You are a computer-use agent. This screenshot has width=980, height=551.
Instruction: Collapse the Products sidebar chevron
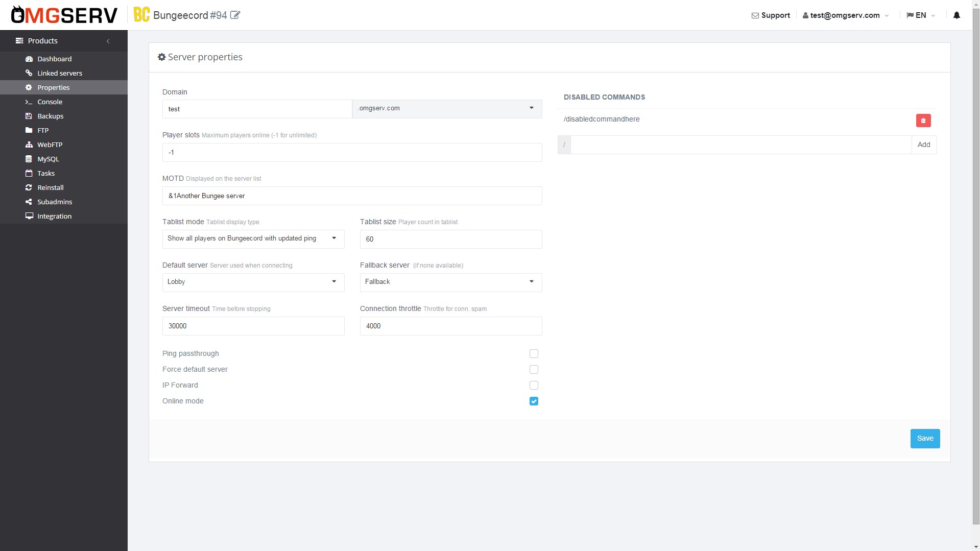click(108, 41)
